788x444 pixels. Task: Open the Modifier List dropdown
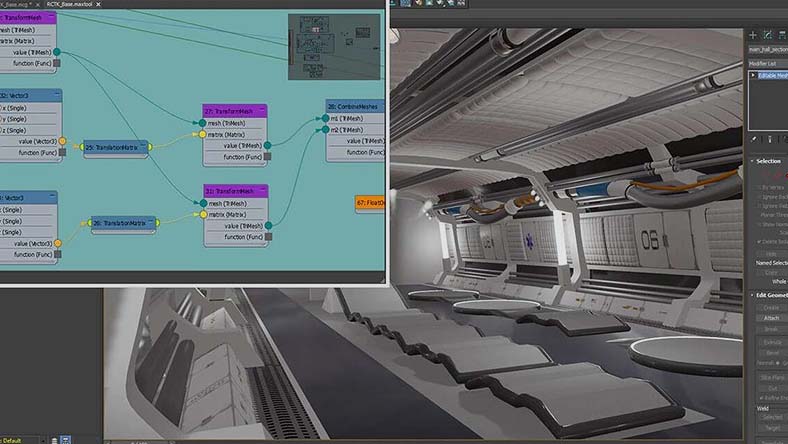tap(767, 64)
